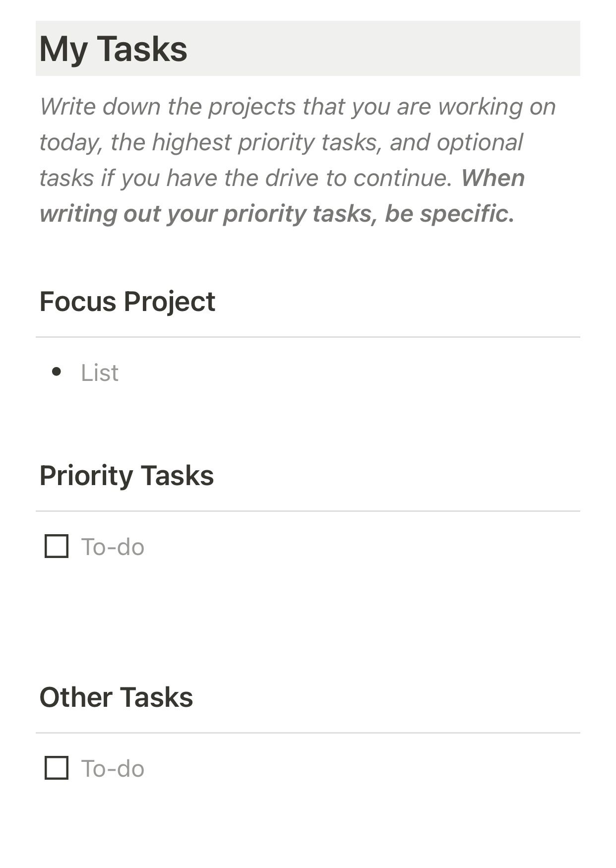Click the My Tasks page heading
616x868 pixels.
tap(113, 49)
